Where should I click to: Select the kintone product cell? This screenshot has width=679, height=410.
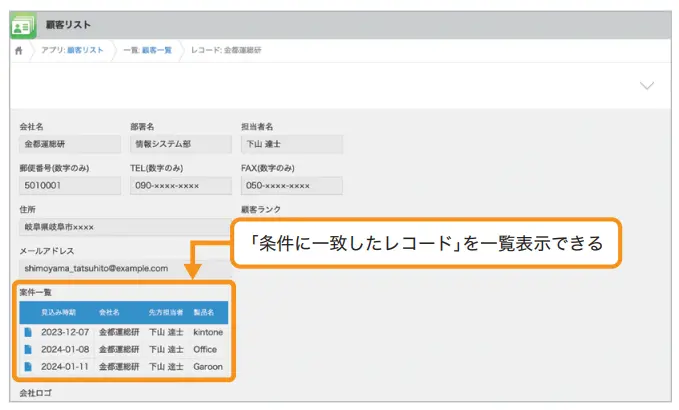(208, 332)
